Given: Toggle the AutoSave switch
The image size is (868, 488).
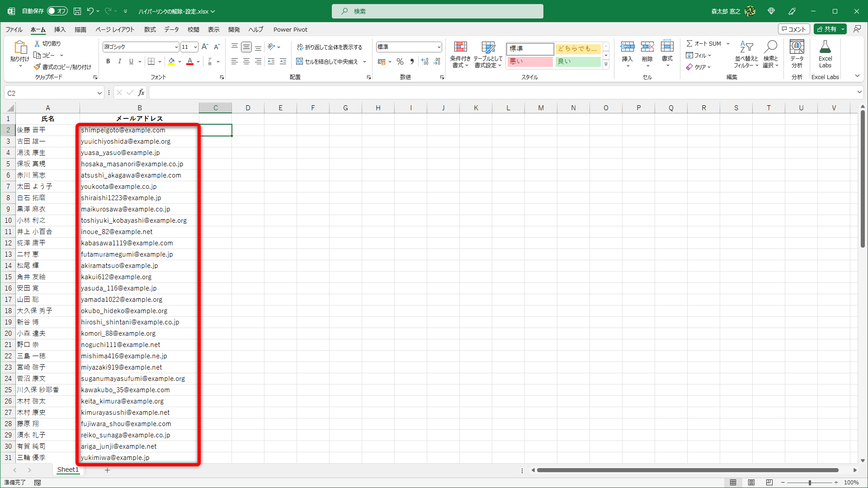Looking at the screenshot, I should (x=57, y=11).
